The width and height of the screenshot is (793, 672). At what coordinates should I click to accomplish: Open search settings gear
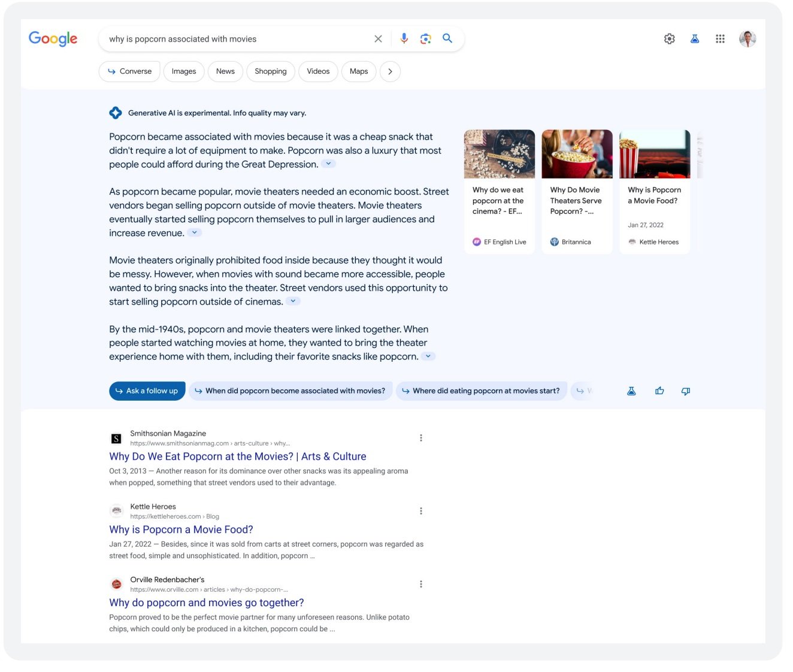669,38
